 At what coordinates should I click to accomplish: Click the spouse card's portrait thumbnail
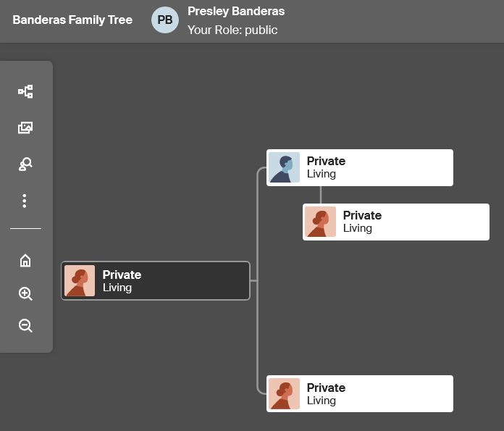[x=321, y=222]
